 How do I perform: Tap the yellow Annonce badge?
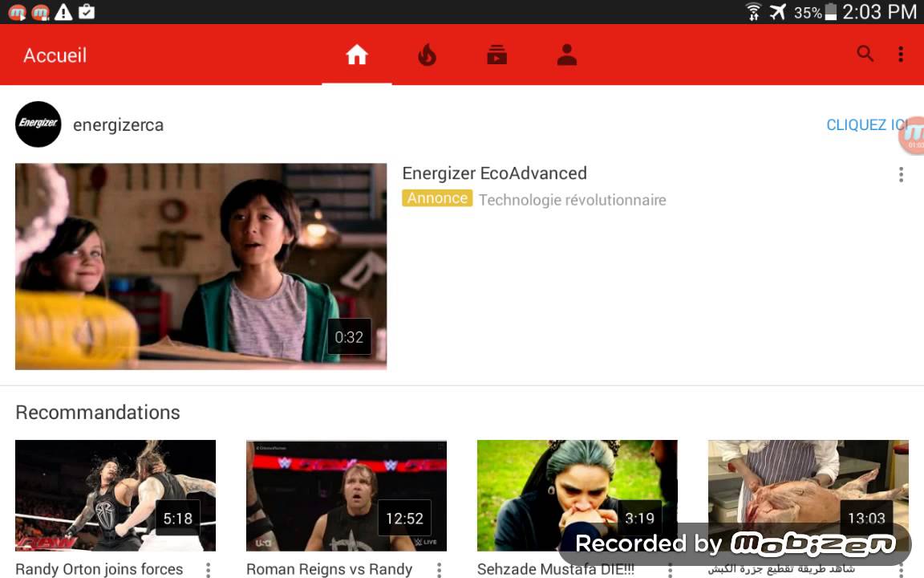[437, 198]
